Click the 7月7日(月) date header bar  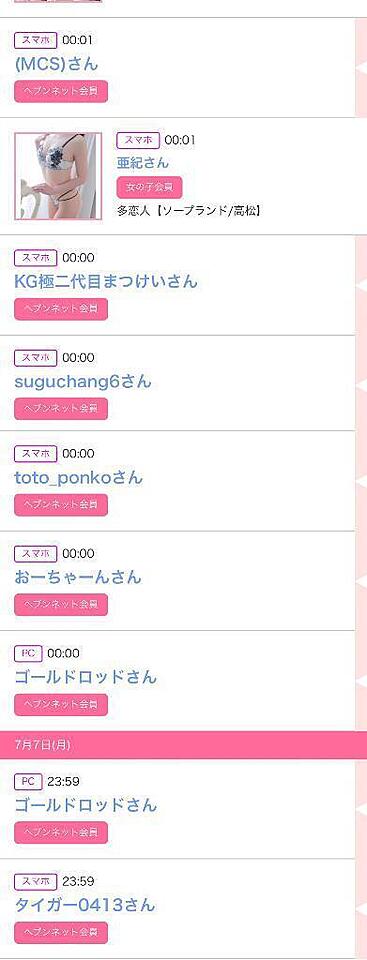point(183,744)
